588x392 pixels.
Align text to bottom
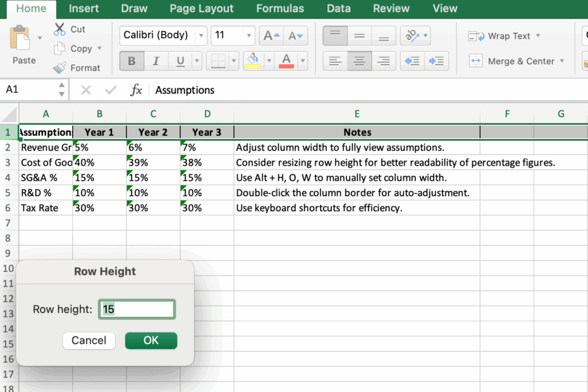[384, 35]
